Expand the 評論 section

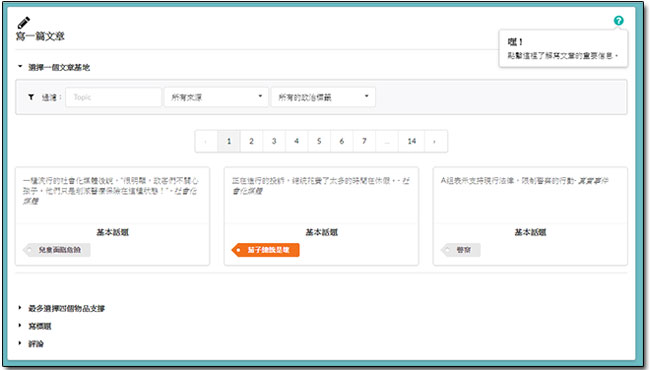pos(31,343)
